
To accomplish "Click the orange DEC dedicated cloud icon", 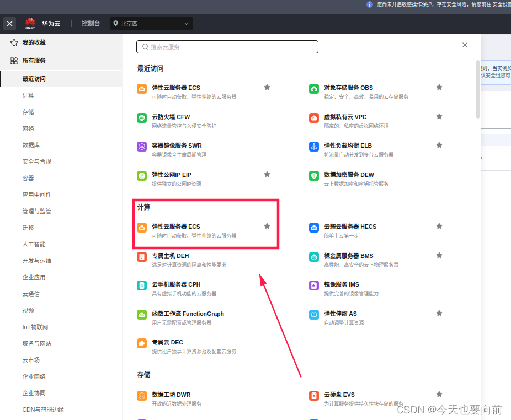I will [x=142, y=343].
